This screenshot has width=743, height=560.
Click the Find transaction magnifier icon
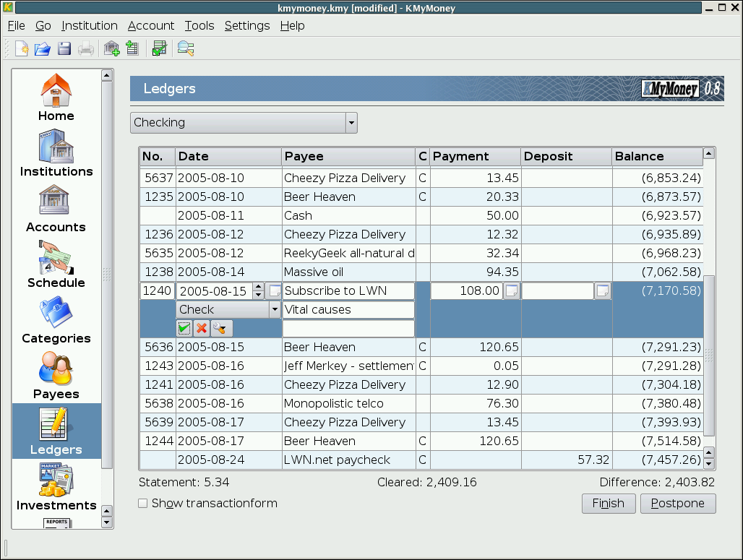[x=186, y=49]
